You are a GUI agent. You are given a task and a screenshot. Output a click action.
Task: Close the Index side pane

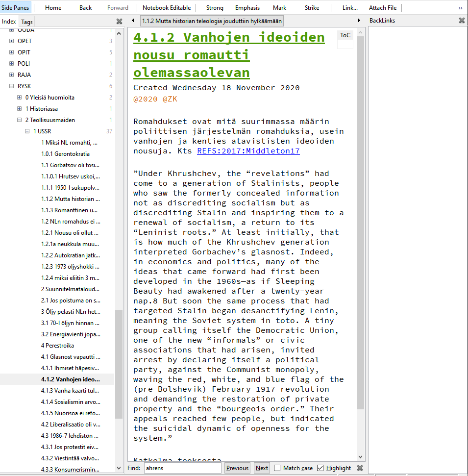119,21
